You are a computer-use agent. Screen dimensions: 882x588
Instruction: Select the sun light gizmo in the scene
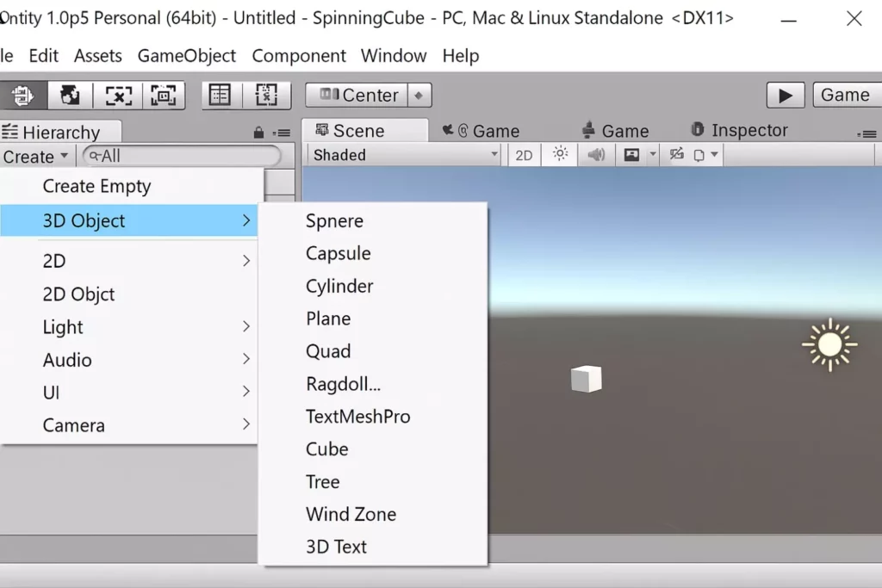click(x=829, y=344)
